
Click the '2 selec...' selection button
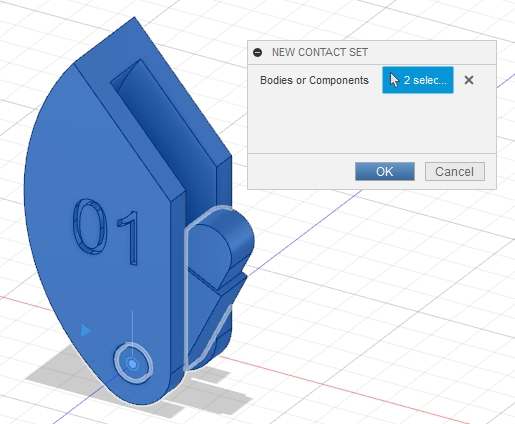[x=418, y=80]
